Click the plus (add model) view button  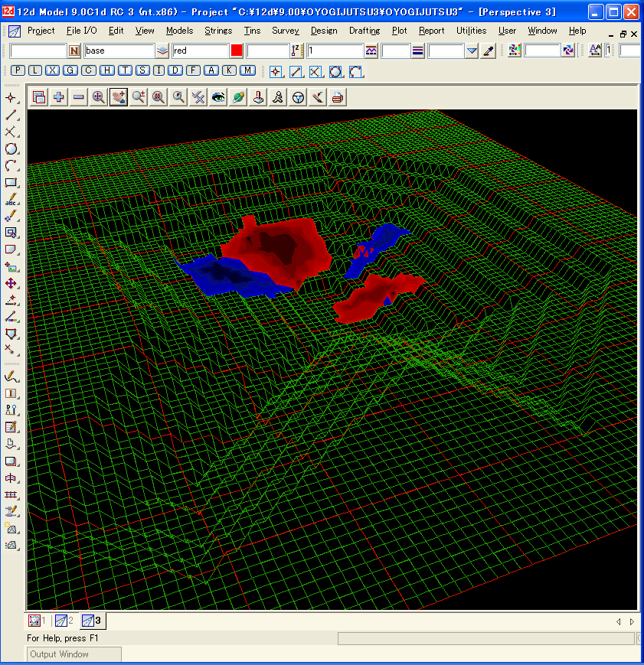pos(59,97)
